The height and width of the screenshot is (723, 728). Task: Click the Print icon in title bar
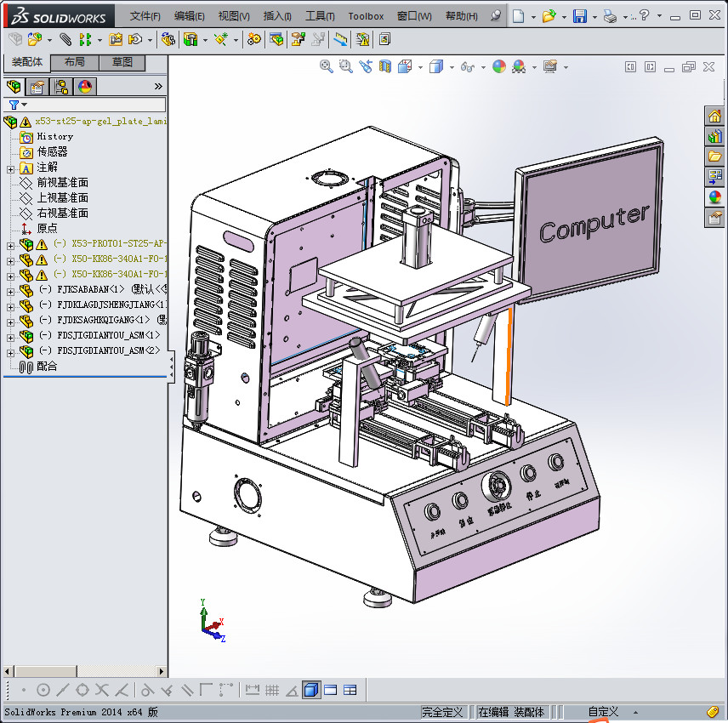click(x=610, y=16)
